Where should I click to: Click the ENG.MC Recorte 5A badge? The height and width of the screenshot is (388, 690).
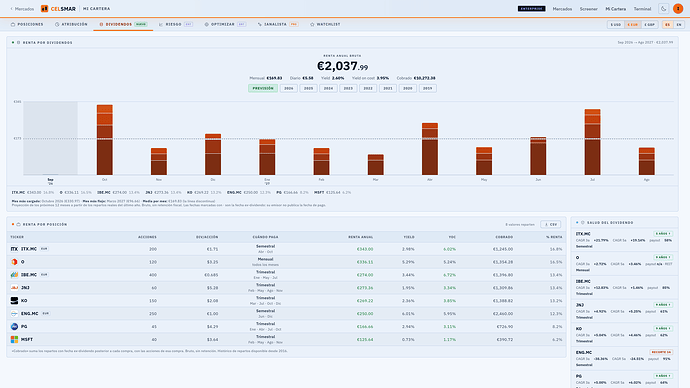point(661,352)
